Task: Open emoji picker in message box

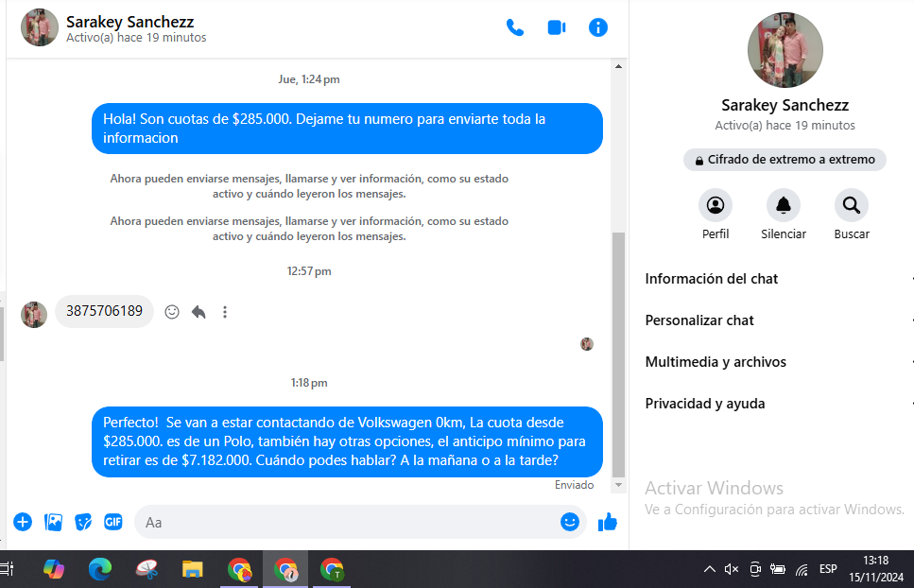Action: tap(570, 522)
